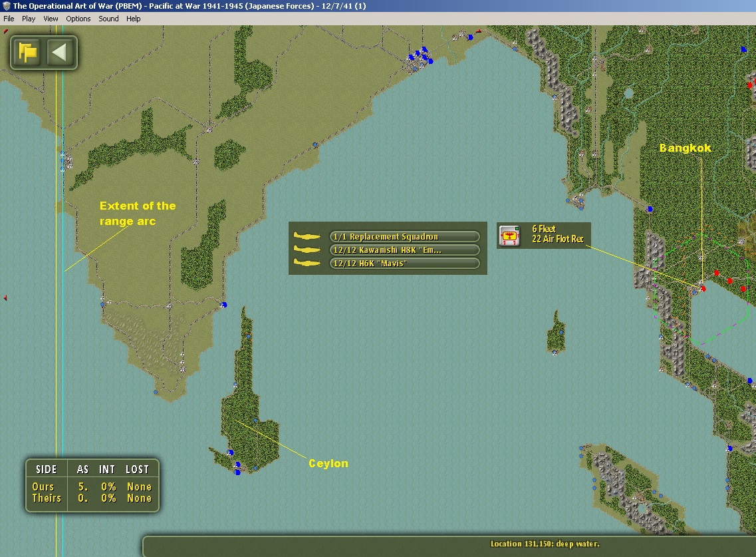This screenshot has width=756, height=557.
Task: Select the 12/12 Kawanishi H8K entry
Action: (x=404, y=250)
